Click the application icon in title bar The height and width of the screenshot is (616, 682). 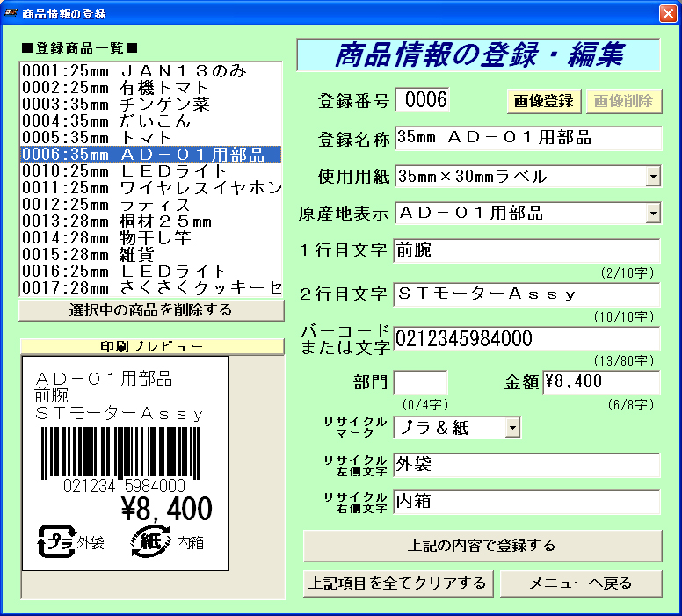click(x=11, y=13)
